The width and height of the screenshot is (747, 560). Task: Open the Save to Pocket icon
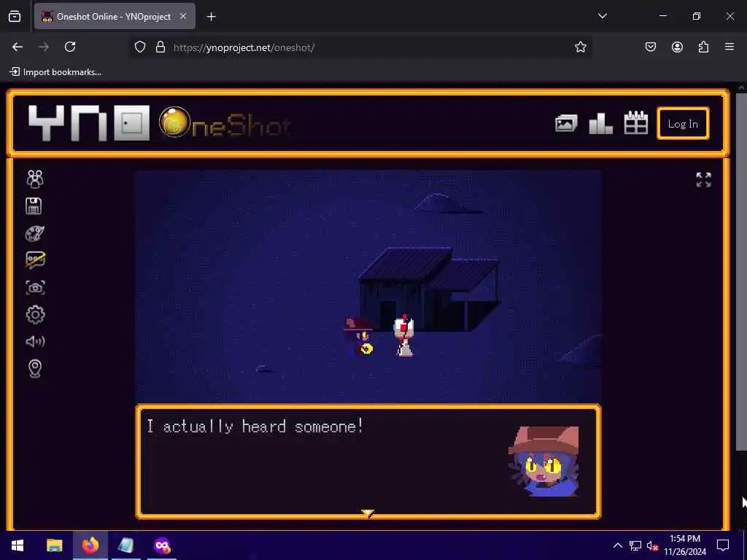click(650, 47)
